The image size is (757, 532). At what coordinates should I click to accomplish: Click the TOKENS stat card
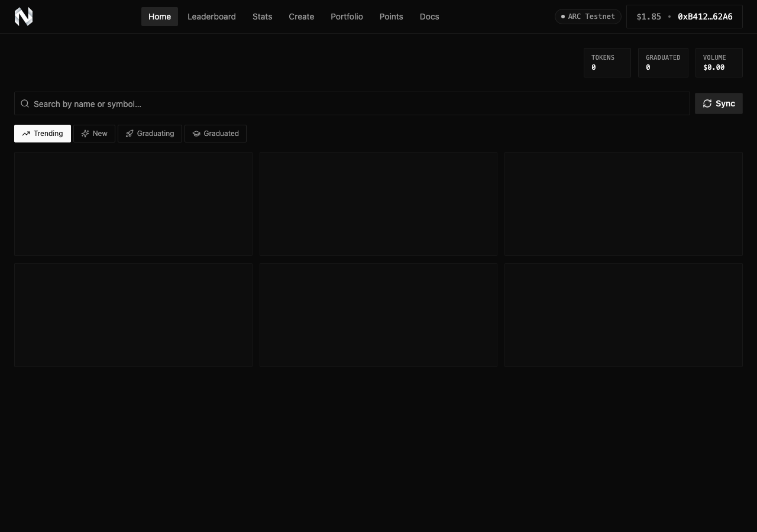607,63
